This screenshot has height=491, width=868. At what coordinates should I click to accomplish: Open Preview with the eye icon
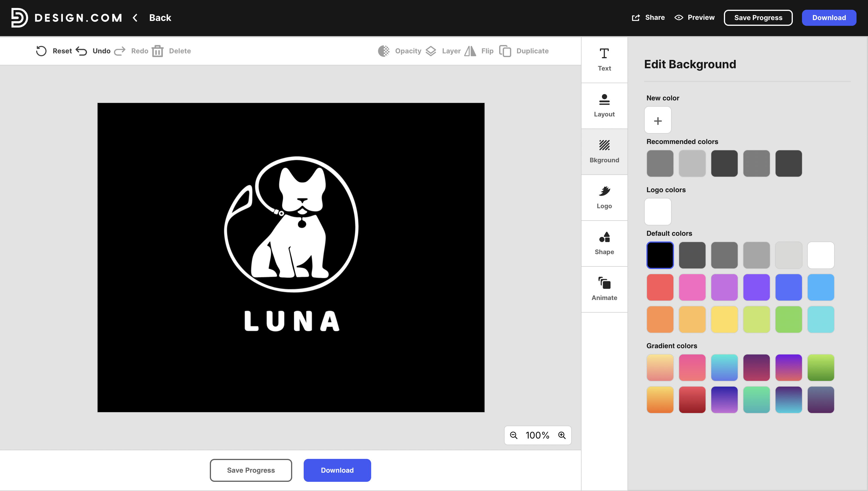tap(679, 17)
